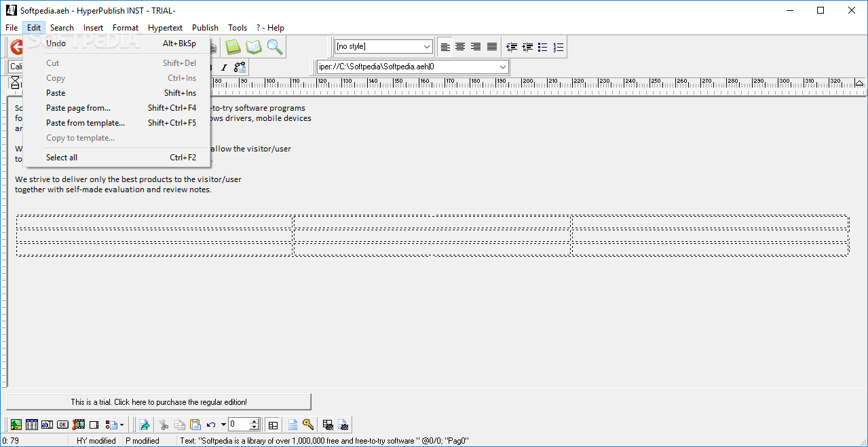Click the right margin marker on ruler
The image size is (868, 447).
(859, 83)
